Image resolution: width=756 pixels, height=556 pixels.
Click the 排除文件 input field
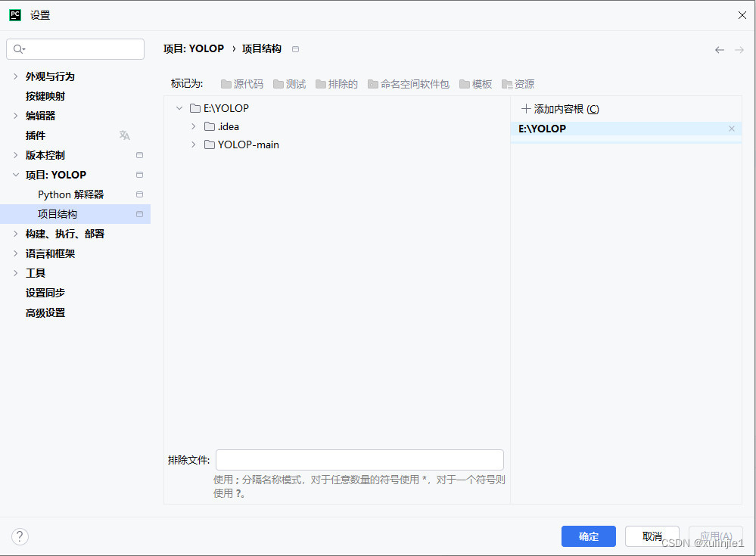click(x=359, y=460)
